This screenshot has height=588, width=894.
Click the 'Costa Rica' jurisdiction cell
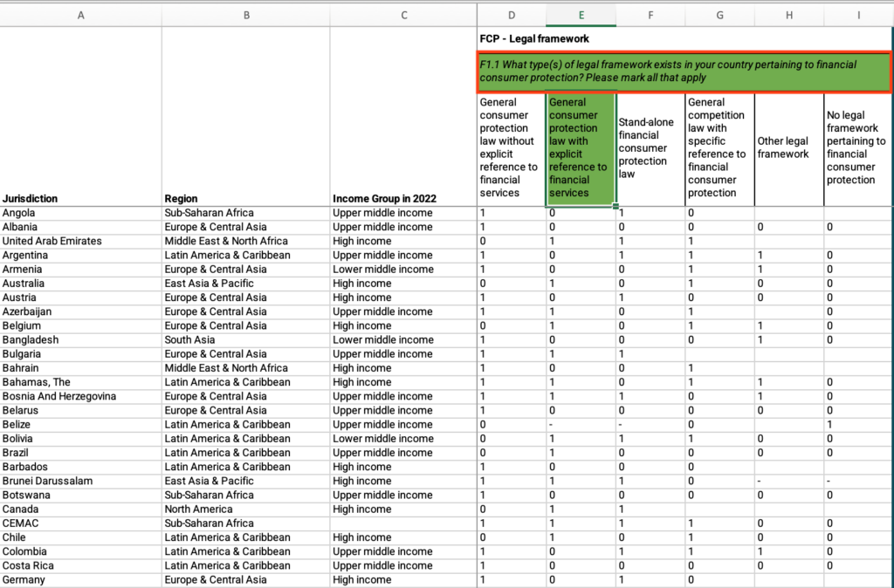tap(81, 565)
